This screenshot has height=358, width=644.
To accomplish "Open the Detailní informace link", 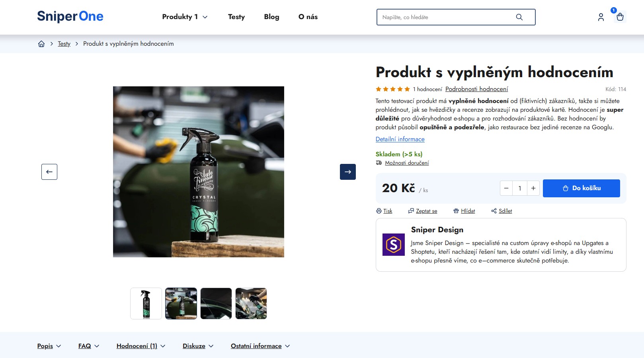I will click(x=400, y=139).
